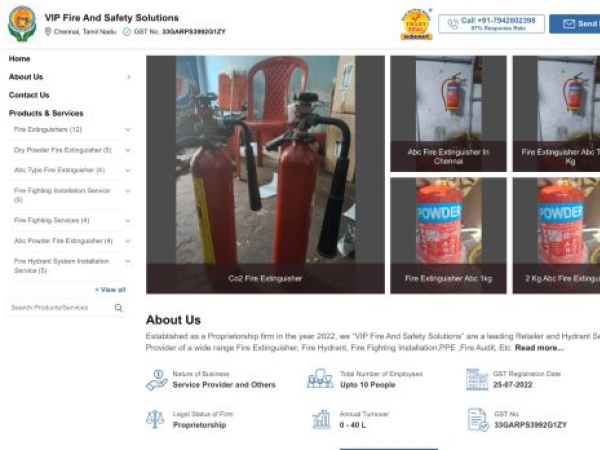Open Abc Type Fire Extinguisher (4) category
The width and height of the screenshot is (600, 450).
[x=59, y=170]
